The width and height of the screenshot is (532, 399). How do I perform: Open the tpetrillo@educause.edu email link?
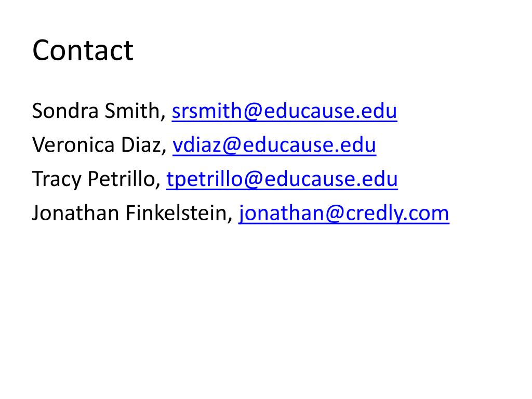[282, 180]
